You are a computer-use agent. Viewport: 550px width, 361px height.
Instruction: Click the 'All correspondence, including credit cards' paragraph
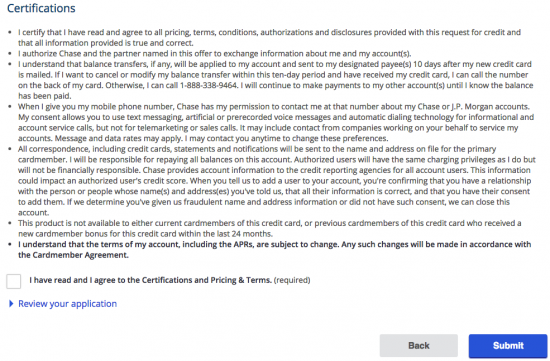pos(277,181)
